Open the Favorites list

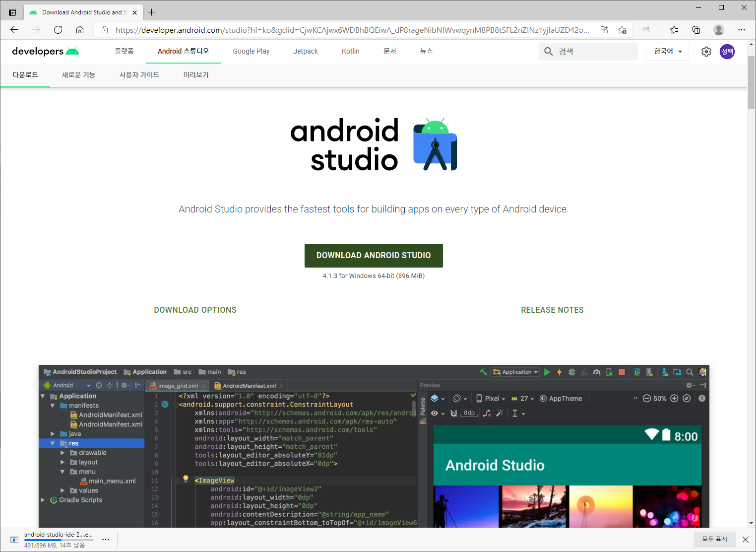[x=674, y=30]
